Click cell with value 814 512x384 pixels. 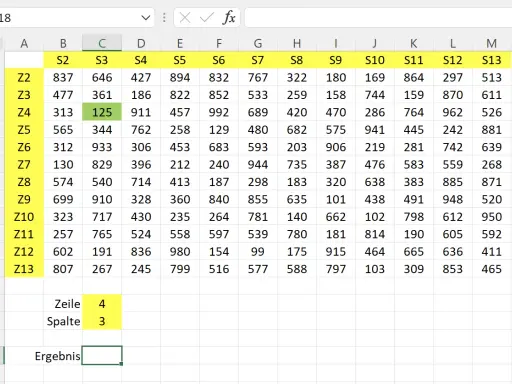[x=375, y=234]
